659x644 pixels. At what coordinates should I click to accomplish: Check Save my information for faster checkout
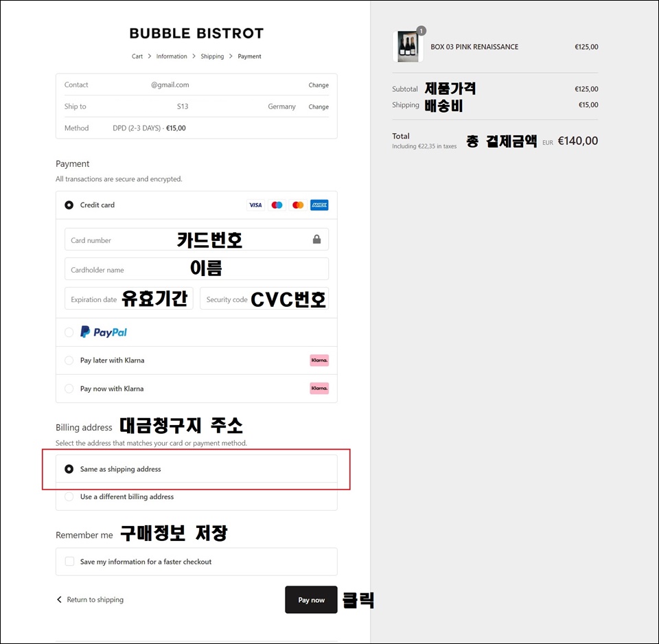coord(70,561)
